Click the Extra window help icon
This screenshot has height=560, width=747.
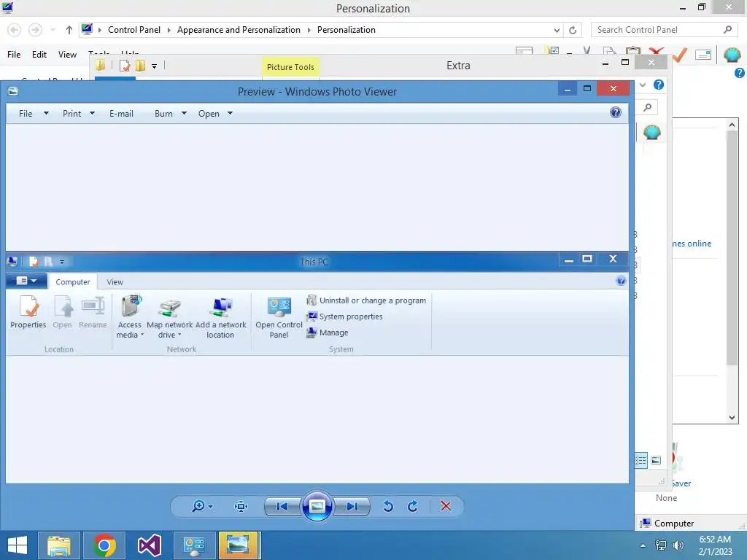(x=659, y=85)
